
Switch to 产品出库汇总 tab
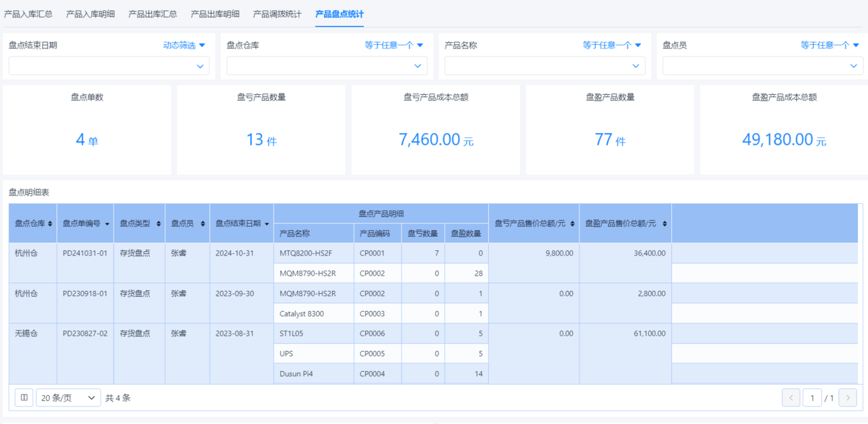153,14
